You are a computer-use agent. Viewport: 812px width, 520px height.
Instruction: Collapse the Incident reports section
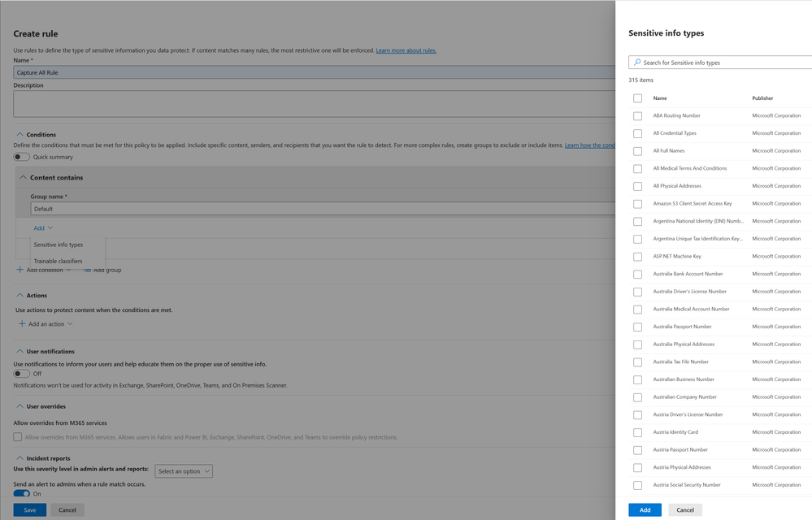20,458
